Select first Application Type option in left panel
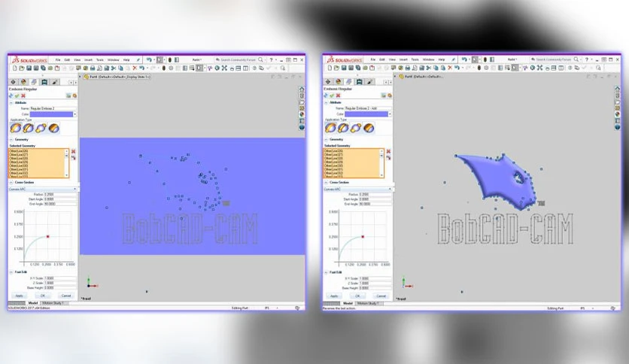 (x=16, y=129)
